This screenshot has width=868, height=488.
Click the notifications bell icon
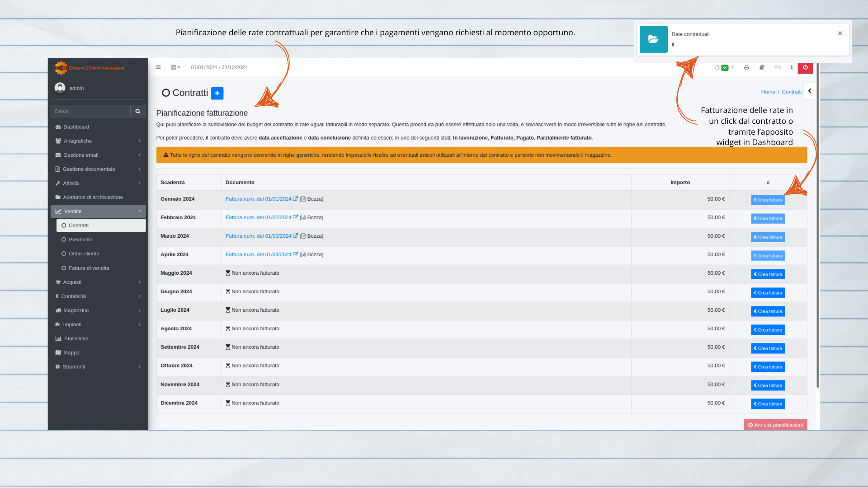[x=717, y=67]
